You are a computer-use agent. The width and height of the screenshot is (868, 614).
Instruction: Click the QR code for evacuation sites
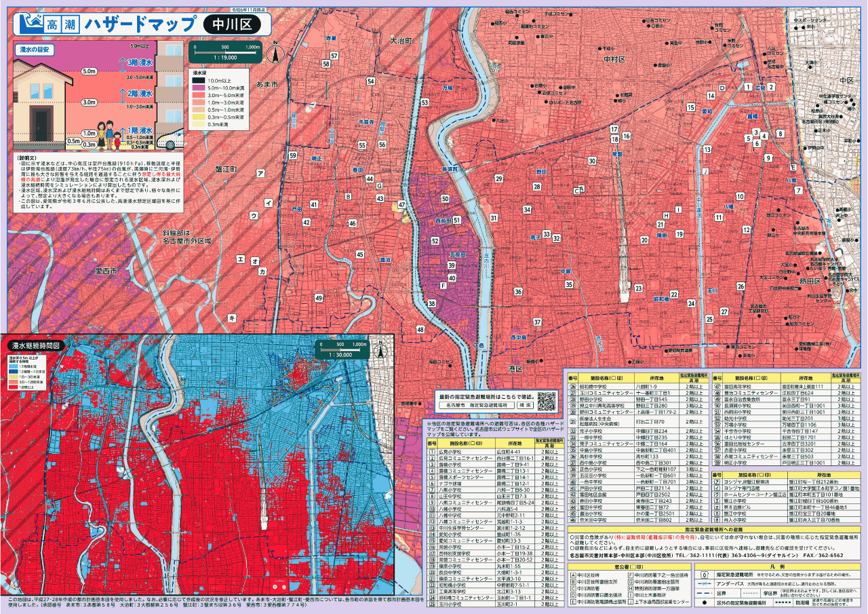point(547,401)
